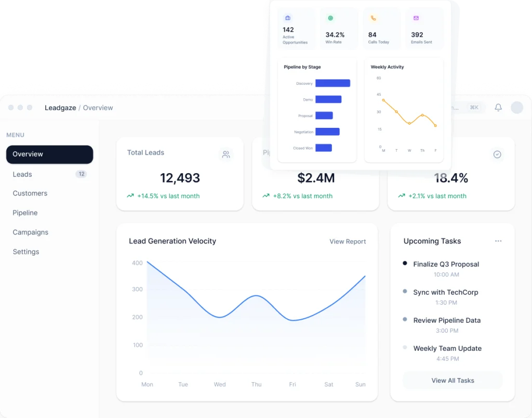532x418 pixels.
Task: Open the Upcoming Tasks more options menu
Action: click(x=498, y=241)
